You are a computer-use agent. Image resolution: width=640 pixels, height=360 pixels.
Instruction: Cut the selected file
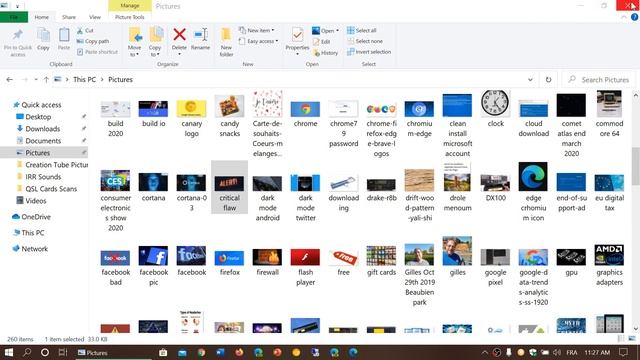pos(85,31)
